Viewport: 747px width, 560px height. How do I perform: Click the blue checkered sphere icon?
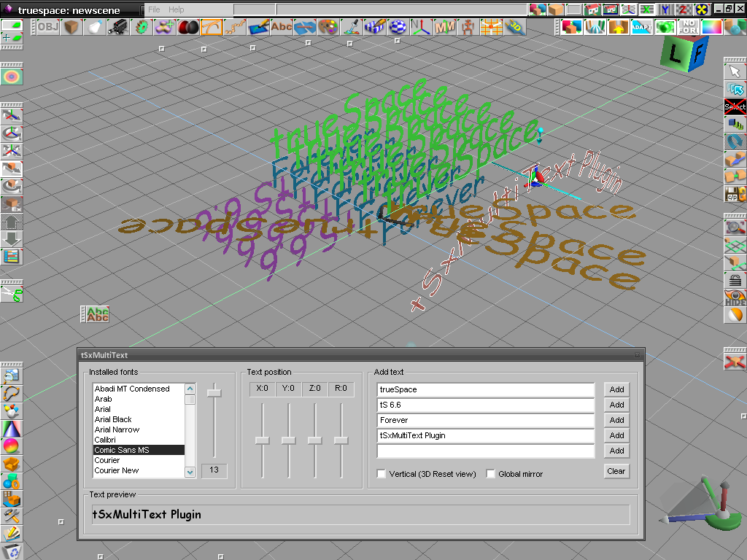click(398, 27)
